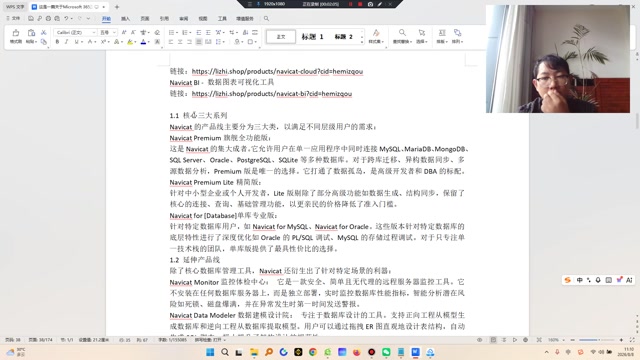Image resolution: width=640 pixels, height=360 pixels.
Task: Toggle justified paragraph alignment
Action: click(x=199, y=42)
